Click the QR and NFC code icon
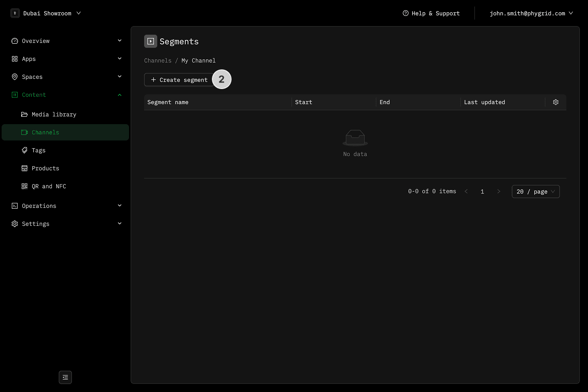588x392 pixels. [24, 186]
